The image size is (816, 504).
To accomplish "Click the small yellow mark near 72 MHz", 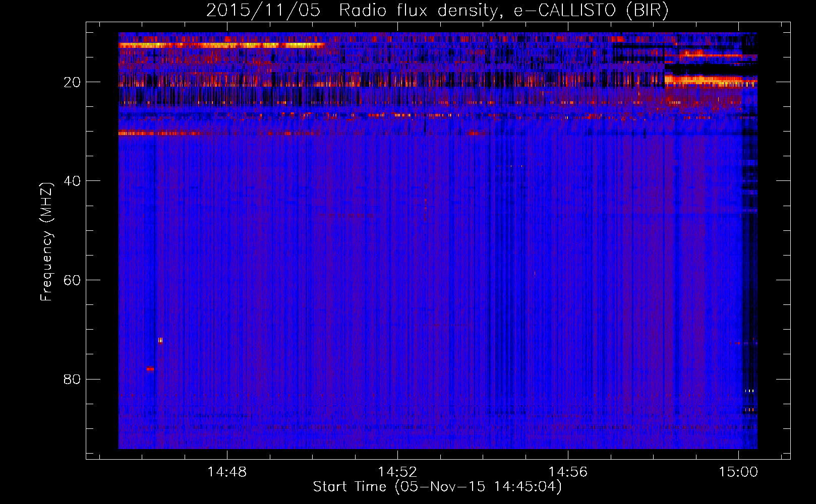I will (x=160, y=340).
